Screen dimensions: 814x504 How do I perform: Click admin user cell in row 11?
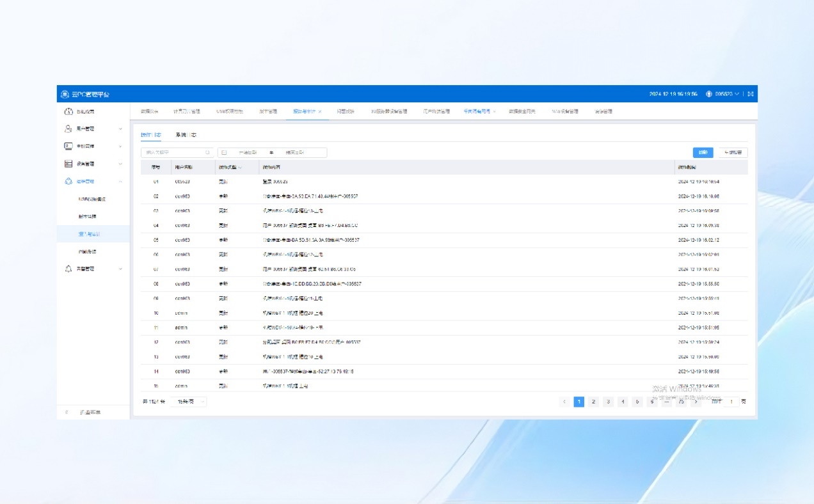tap(181, 327)
